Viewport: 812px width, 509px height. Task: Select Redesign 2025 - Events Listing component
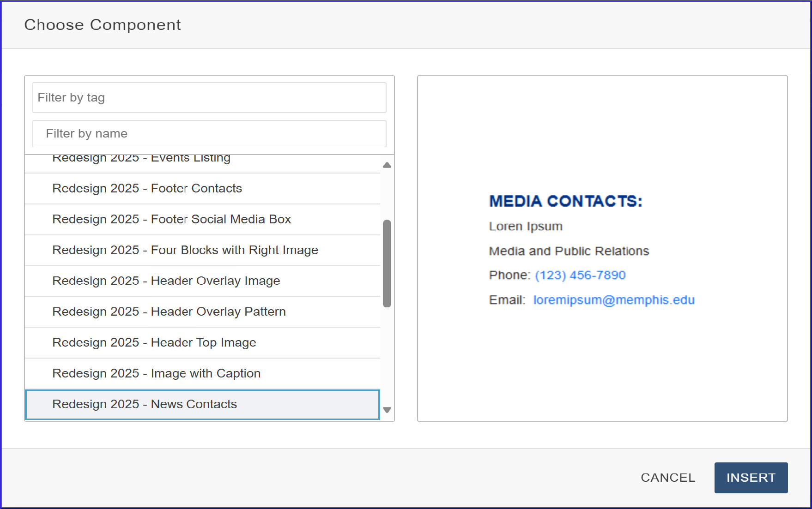141,160
